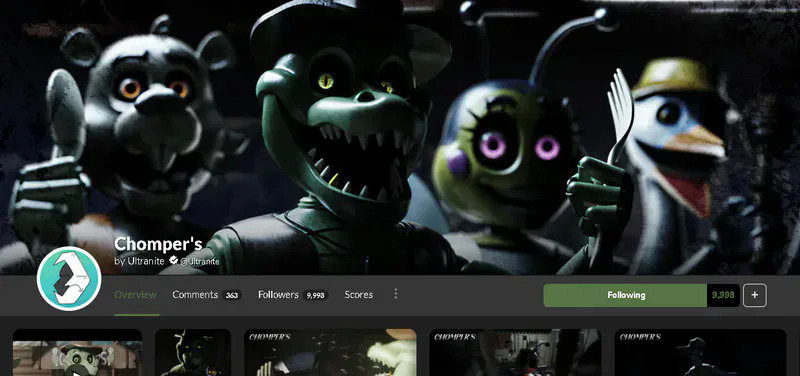Click the @Ultranite username handle
Viewport: 800px width, 376px height.
199,262
